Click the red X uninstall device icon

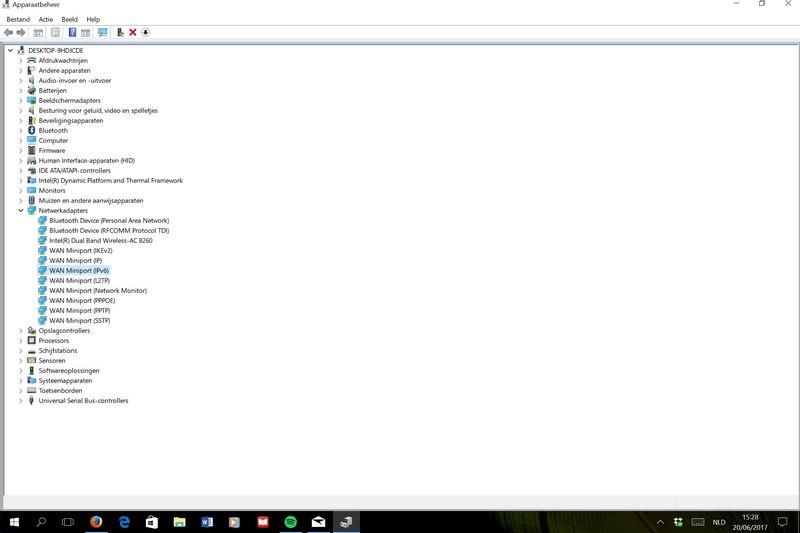[x=133, y=32]
